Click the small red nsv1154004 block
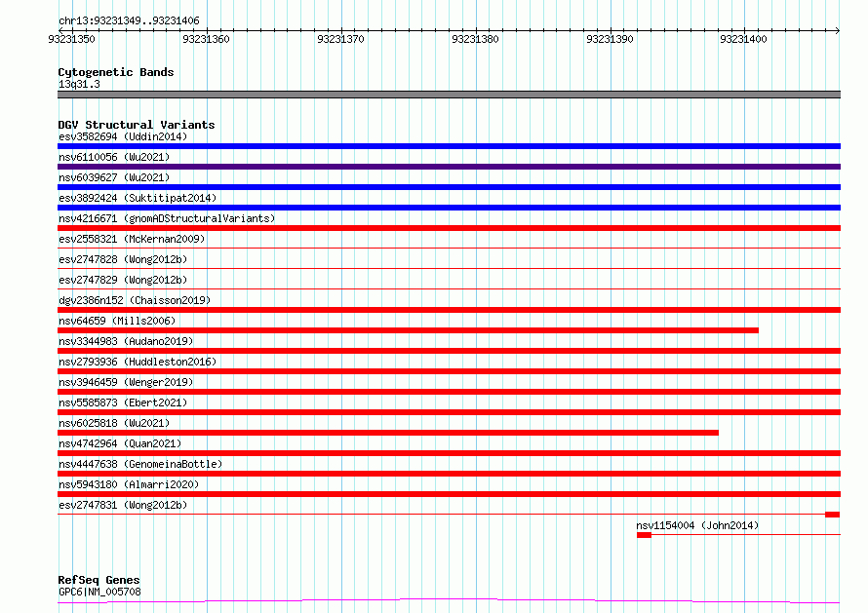The image size is (868, 613). tap(644, 534)
